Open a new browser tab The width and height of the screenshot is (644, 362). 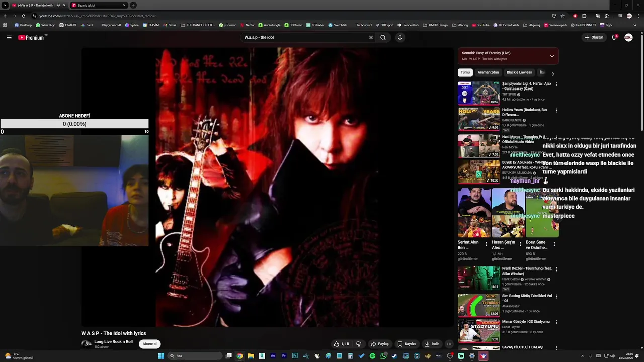pyautogui.click(x=133, y=5)
